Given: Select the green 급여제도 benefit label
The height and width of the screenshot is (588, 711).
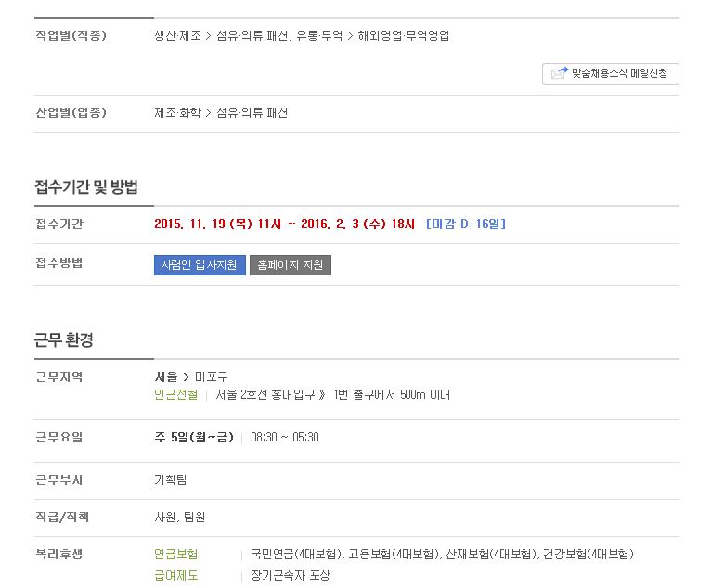Looking at the screenshot, I should point(176,575).
